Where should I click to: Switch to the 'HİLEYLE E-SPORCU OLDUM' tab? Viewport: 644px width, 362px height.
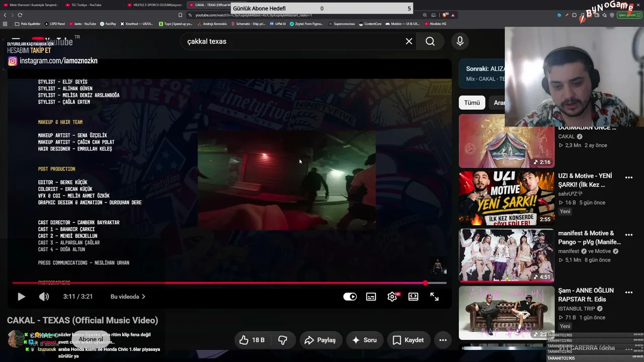pos(155,5)
